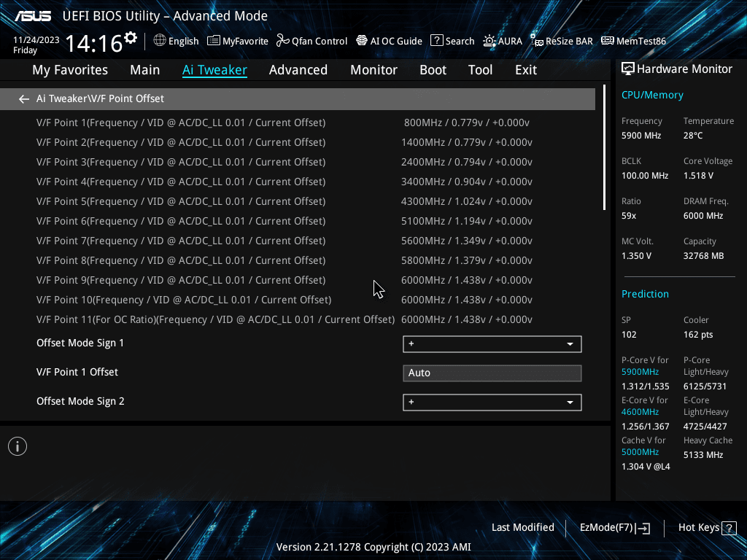The height and width of the screenshot is (560, 747).
Task: Click the info circle icon
Action: coord(18,446)
